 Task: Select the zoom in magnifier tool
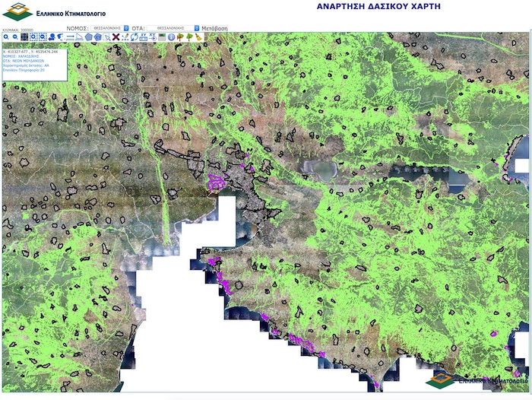pyautogui.click(x=6, y=37)
